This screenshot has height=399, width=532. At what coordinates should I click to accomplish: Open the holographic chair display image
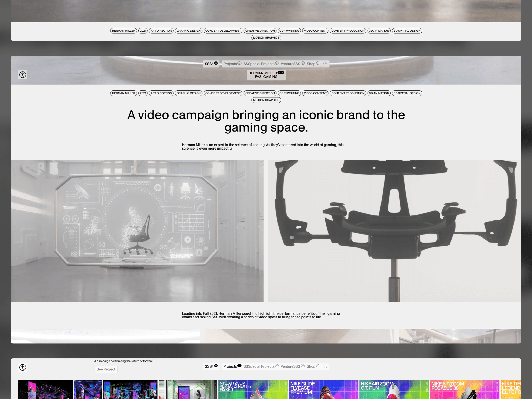[x=137, y=231]
